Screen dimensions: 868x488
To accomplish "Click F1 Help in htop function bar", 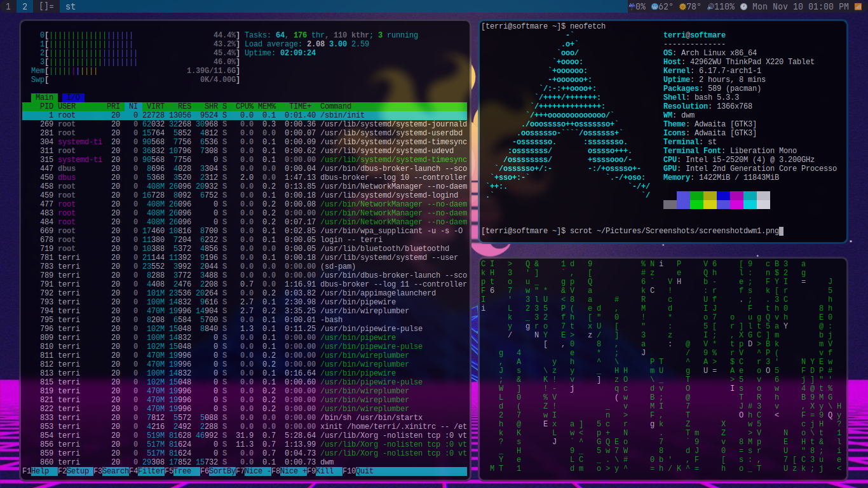I will coord(40,471).
